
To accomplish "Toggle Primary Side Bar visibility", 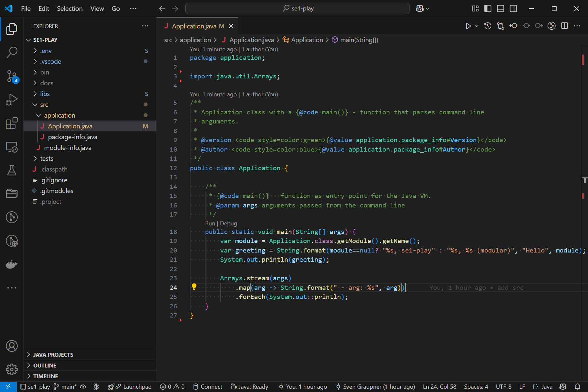I will 488,8.
